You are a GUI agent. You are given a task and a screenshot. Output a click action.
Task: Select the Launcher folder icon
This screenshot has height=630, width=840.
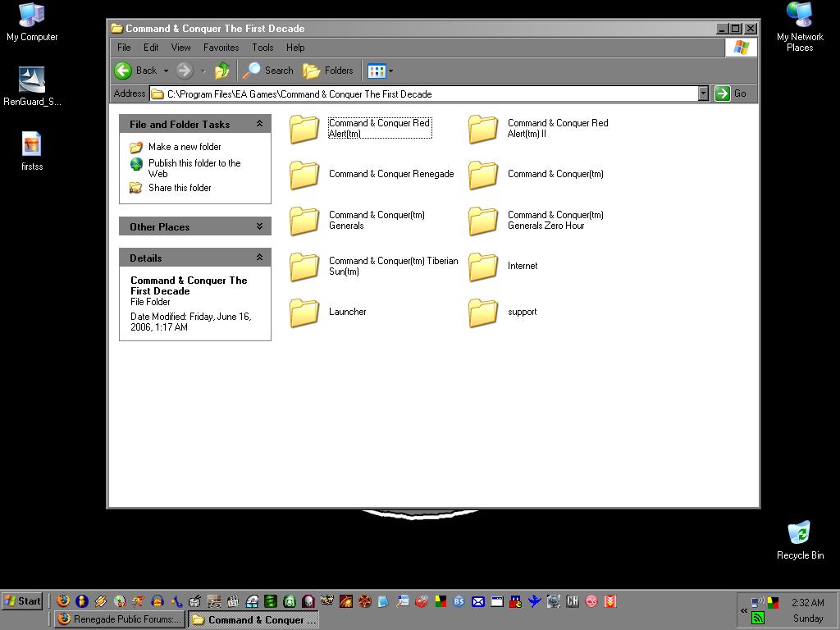pyautogui.click(x=304, y=312)
